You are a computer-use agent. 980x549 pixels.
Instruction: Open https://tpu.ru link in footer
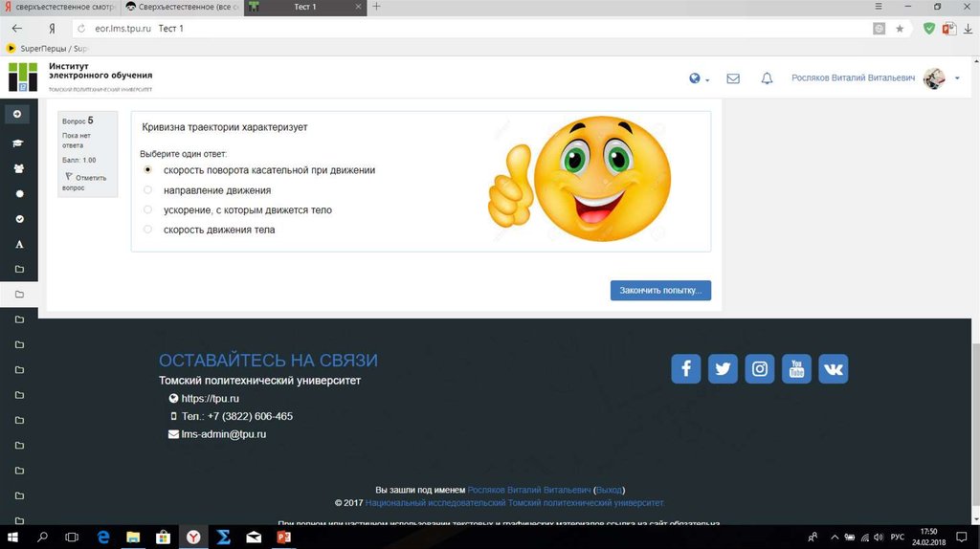point(210,399)
